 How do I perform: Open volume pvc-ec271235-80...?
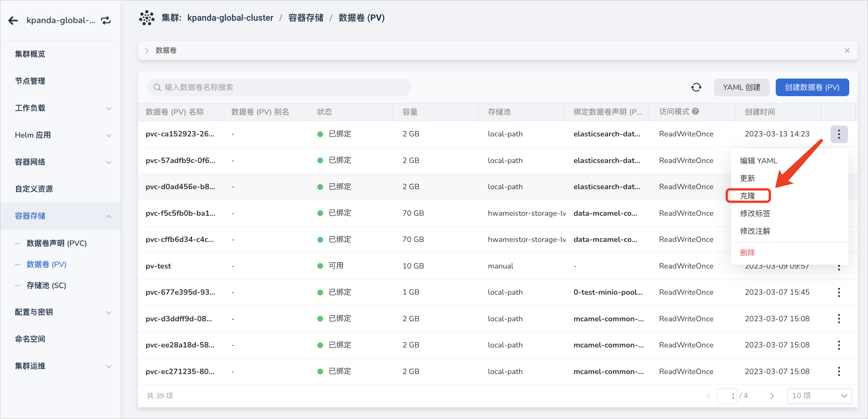click(180, 371)
